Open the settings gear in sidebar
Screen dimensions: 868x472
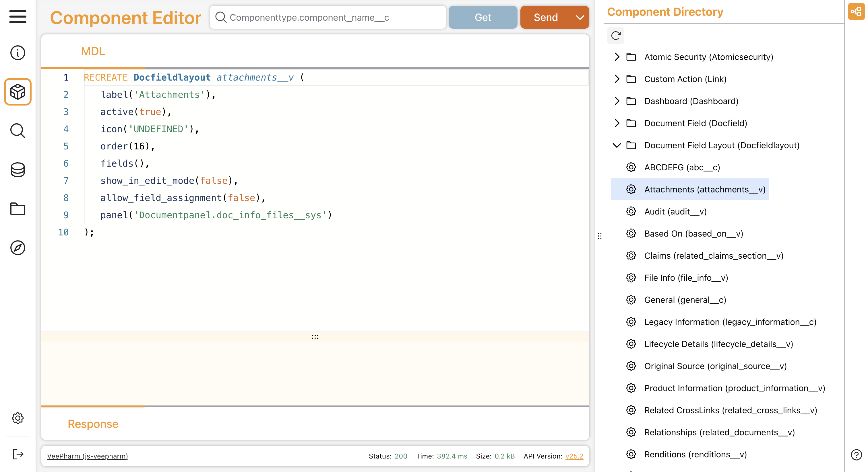tap(18, 418)
